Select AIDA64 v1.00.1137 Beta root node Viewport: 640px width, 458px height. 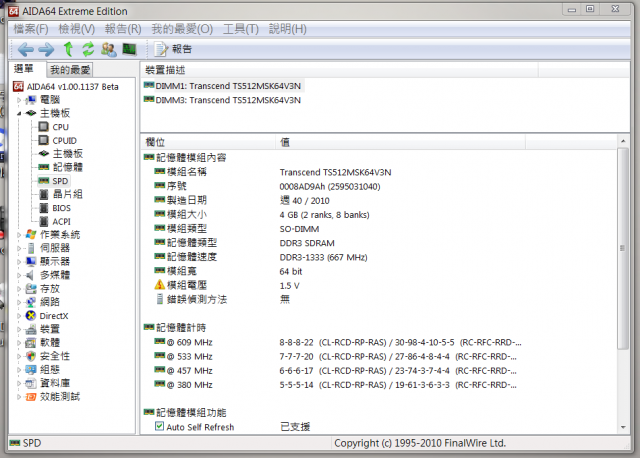pyautogui.click(x=66, y=87)
